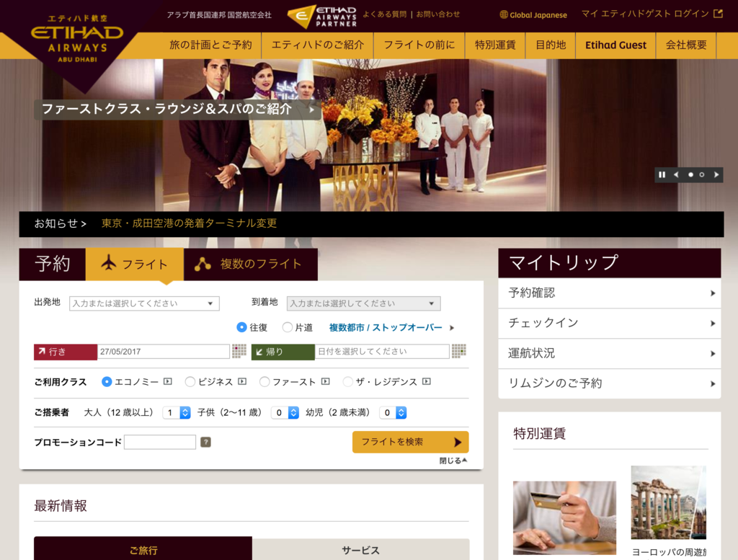Select the ザ・レジデンス class radio button
This screenshot has width=738, height=560.
pos(348,382)
